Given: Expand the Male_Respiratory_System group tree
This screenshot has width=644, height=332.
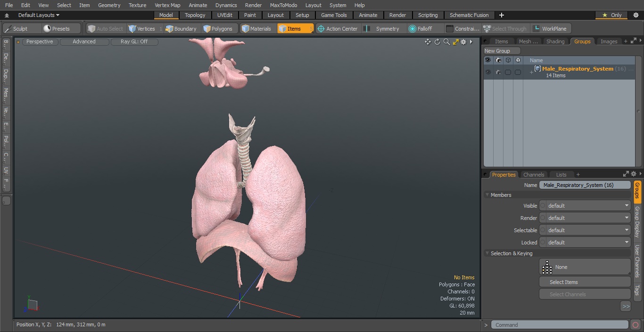Looking at the screenshot, I should coord(531,72).
